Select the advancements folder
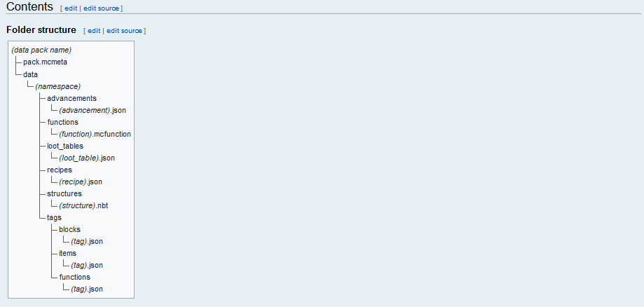The width and height of the screenshot is (644, 307). 72,98
